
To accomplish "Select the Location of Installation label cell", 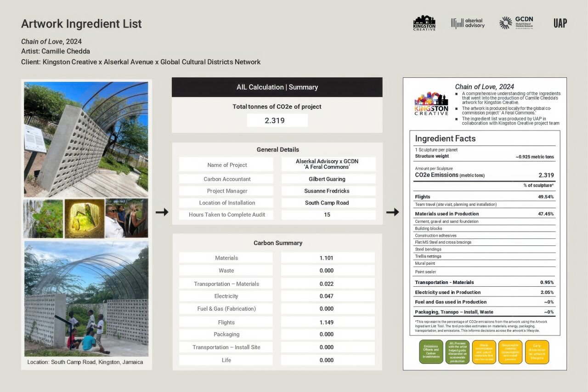I will point(226,203).
